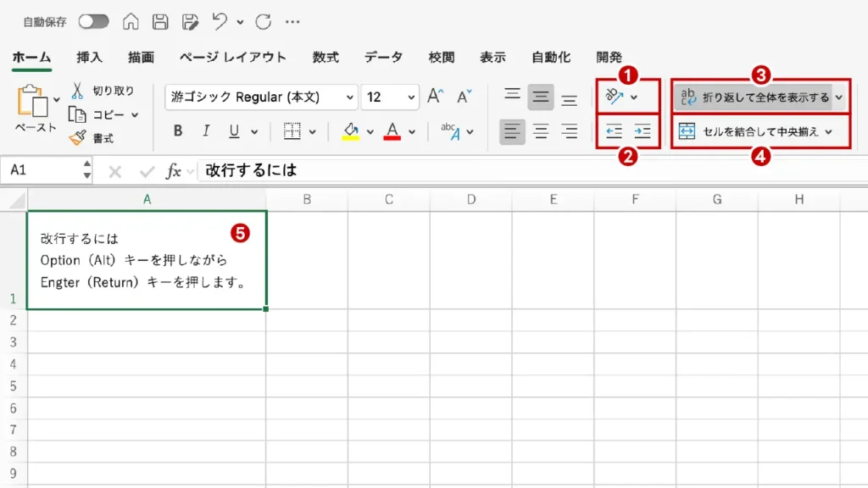Apply the yellow fill color swatch
This screenshot has width=868, height=488.
tap(350, 131)
